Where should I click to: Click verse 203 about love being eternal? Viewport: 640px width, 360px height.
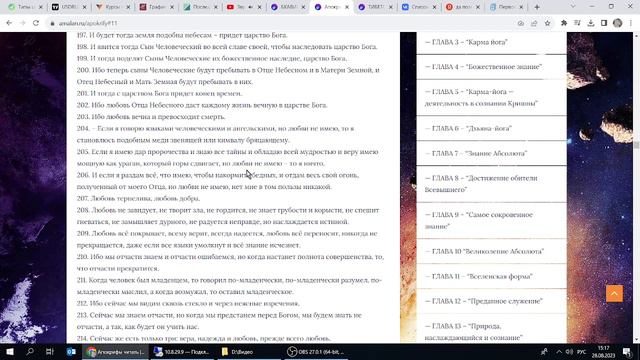[x=151, y=117]
